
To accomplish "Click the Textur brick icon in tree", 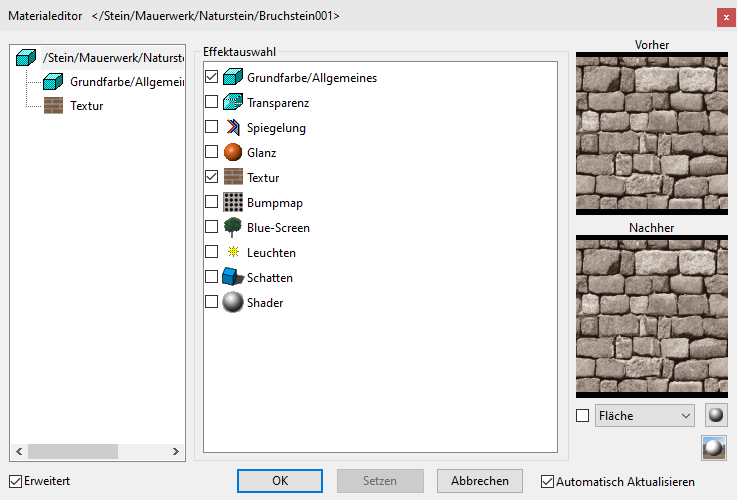I will [53, 105].
